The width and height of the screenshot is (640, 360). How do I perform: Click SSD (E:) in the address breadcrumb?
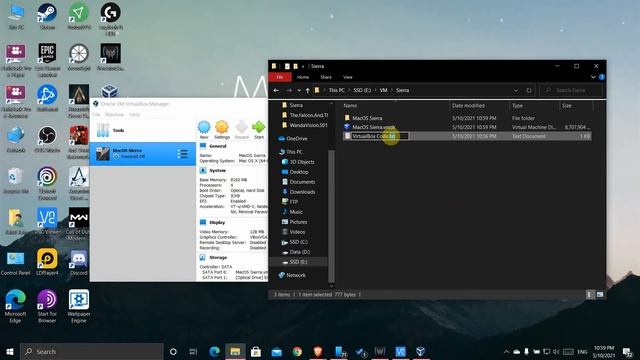(362, 90)
